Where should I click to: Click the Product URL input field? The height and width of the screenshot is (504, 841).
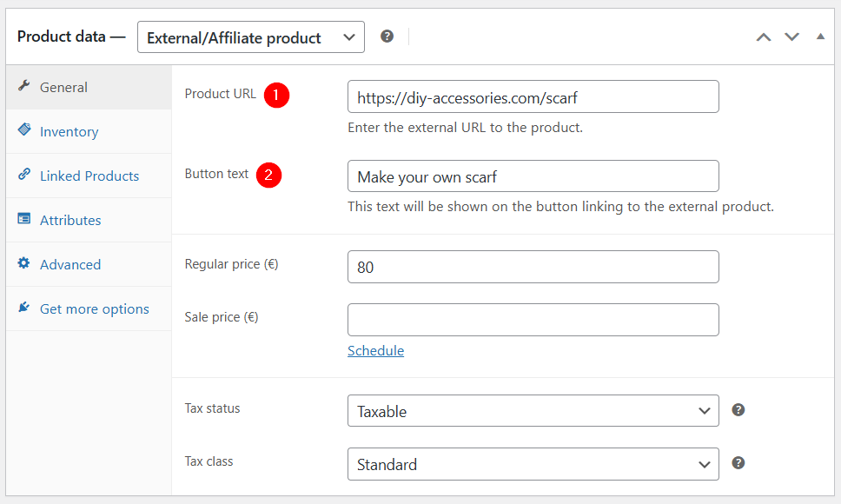click(533, 96)
